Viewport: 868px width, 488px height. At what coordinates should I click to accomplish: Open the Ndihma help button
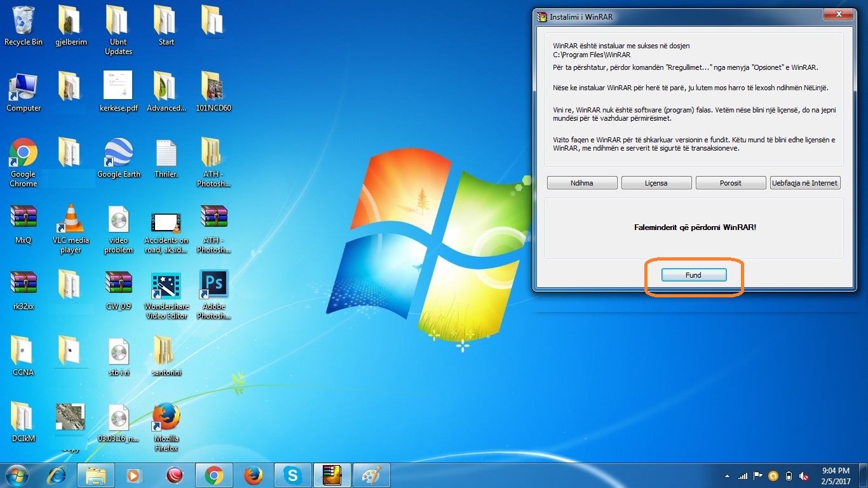582,183
